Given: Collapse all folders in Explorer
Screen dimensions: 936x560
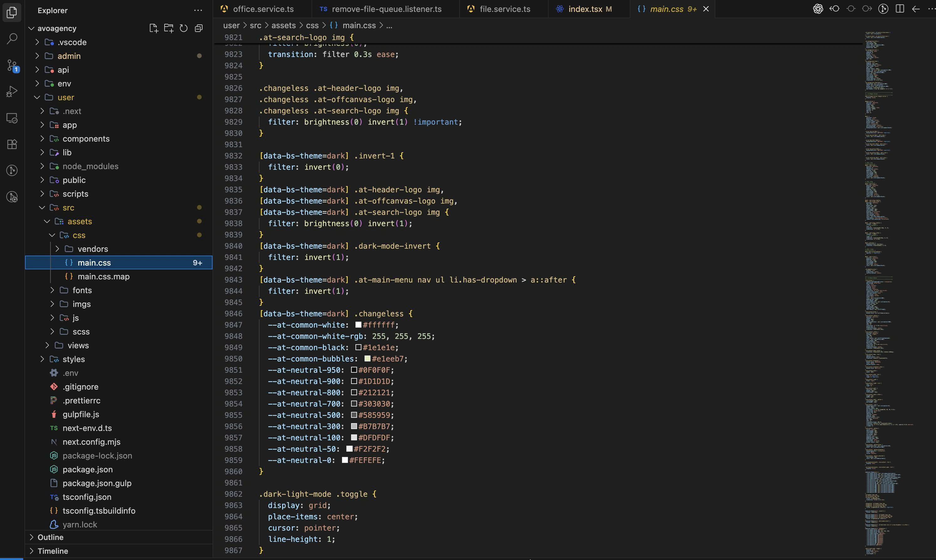Looking at the screenshot, I should coord(199,28).
